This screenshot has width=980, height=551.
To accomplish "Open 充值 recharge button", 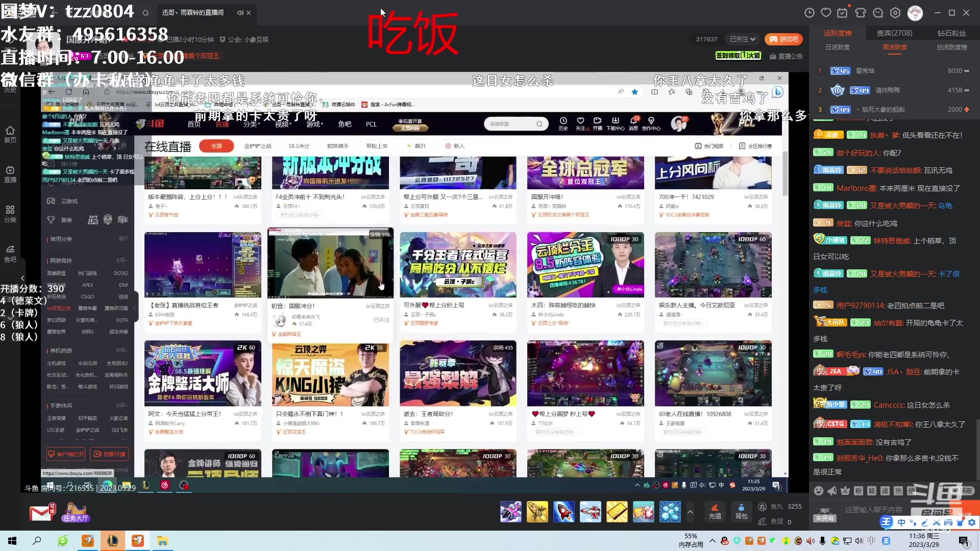I will coord(715,512).
